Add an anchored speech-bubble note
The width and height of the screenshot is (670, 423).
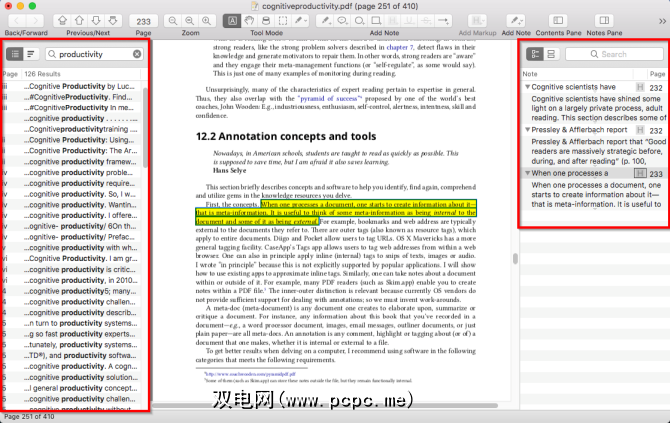(x=342, y=21)
